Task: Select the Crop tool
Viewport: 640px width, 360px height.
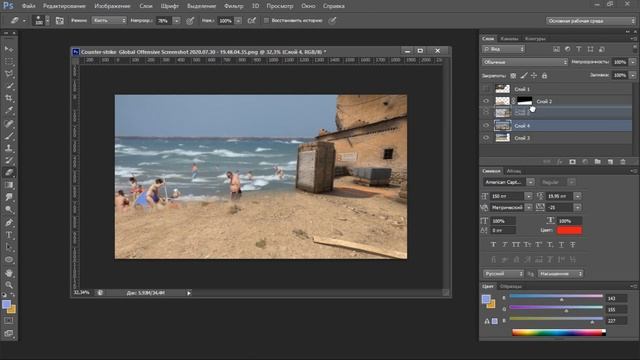Action: (9, 98)
